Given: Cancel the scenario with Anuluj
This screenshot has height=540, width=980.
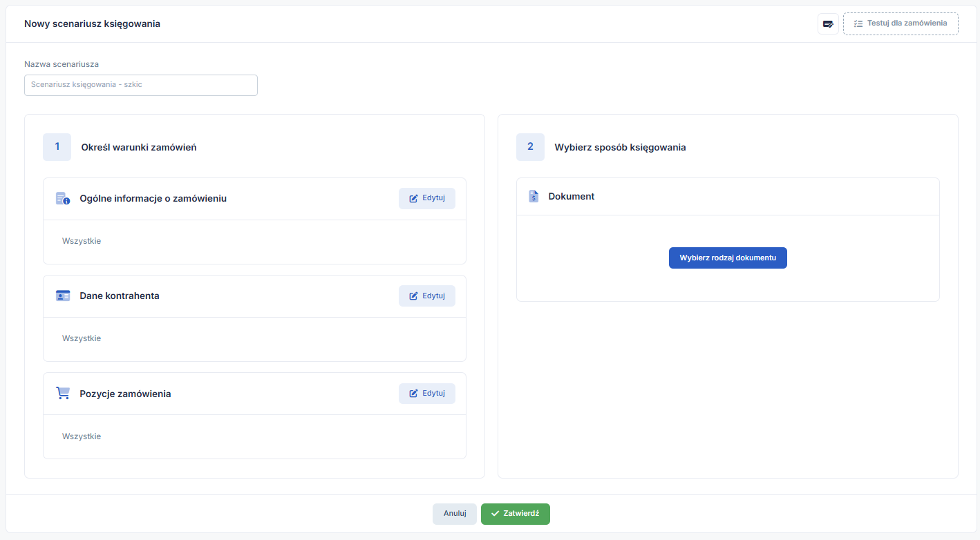Looking at the screenshot, I should [x=454, y=514].
